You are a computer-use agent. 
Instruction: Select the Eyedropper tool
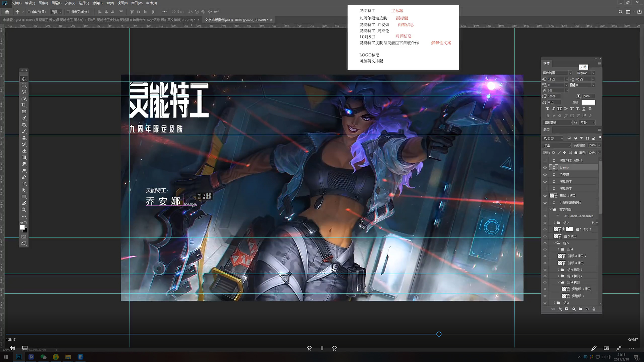pos(24,118)
